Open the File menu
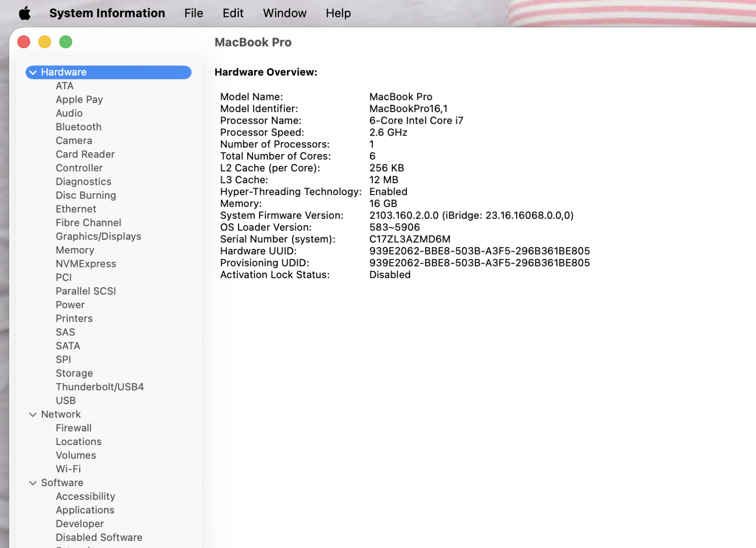The height and width of the screenshot is (548, 756). click(194, 13)
